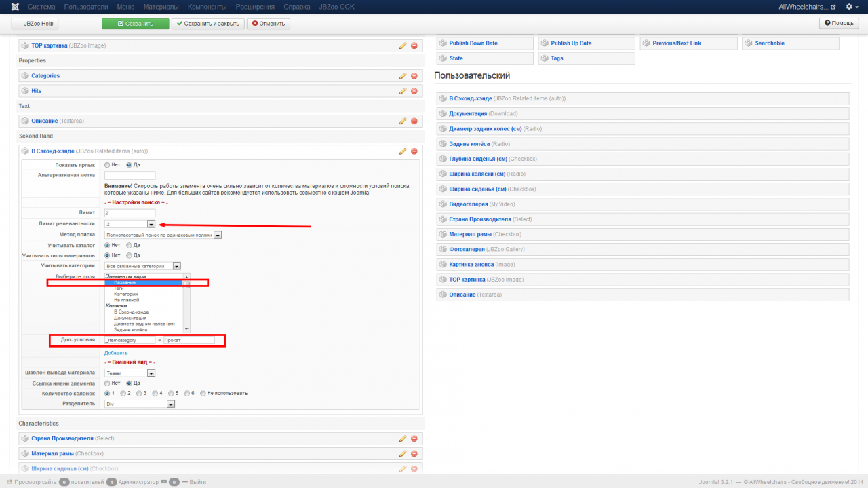The image size is (868, 488).
Task: Click pencil edit icon for TOP картинка
Action: click(403, 46)
